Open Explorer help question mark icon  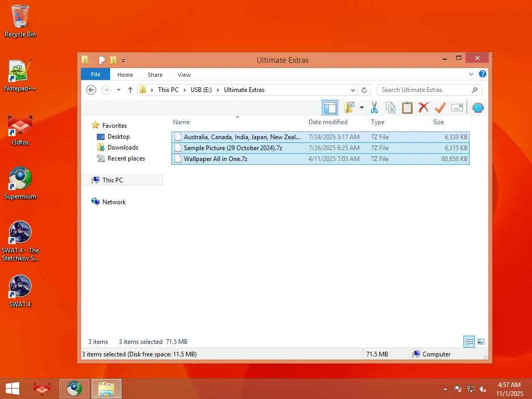tap(482, 74)
